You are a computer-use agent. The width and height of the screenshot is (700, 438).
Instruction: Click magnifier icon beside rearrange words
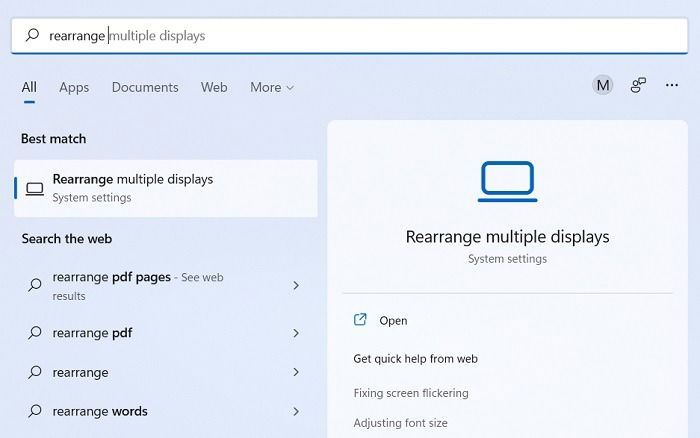coord(35,411)
